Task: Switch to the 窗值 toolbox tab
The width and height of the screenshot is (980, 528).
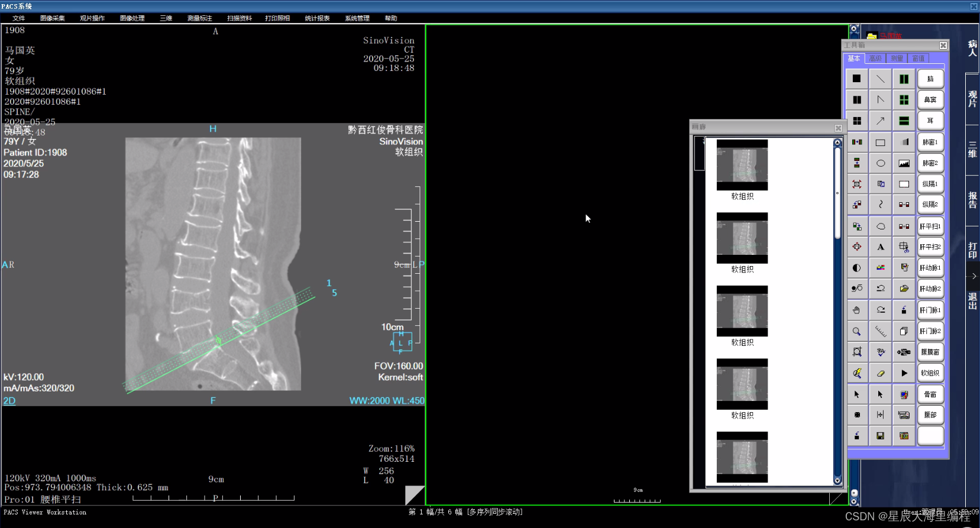Action: click(918, 59)
